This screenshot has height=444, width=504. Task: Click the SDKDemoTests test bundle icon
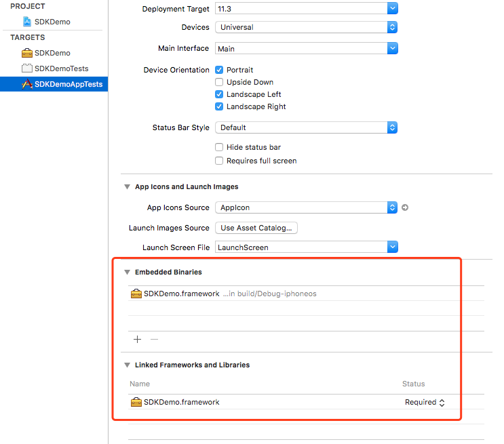27,68
